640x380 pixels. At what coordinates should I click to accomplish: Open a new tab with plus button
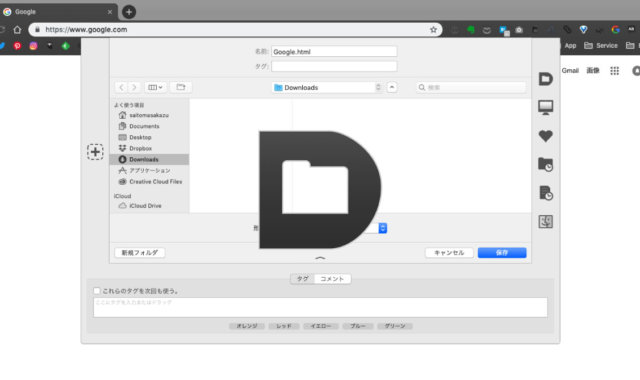pos(129,12)
